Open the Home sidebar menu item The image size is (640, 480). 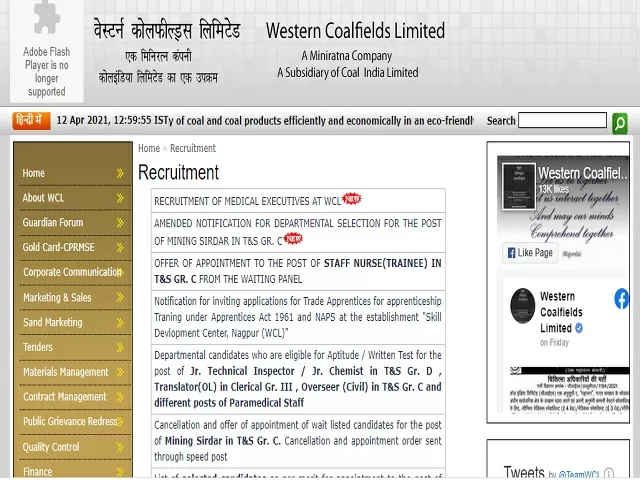[x=33, y=173]
